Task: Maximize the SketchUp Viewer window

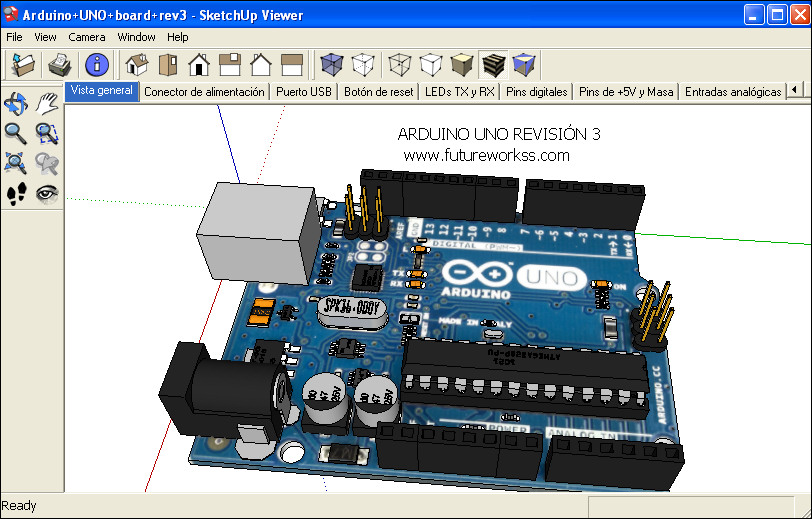Action: point(777,15)
